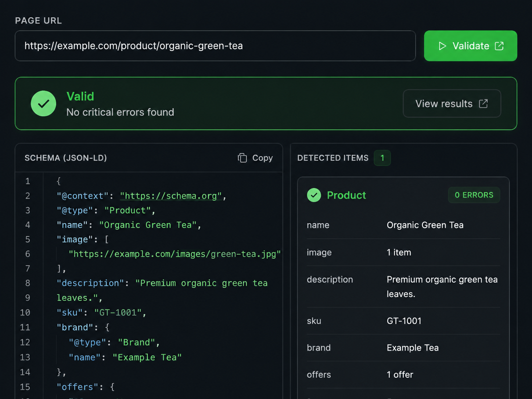Focus the Page URL input field
The height and width of the screenshot is (399, 532).
click(215, 46)
